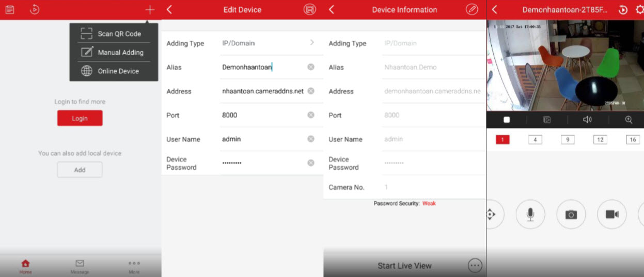The image size is (644, 277).
Task: Edit device info with pencil icon
Action: pos(472,10)
